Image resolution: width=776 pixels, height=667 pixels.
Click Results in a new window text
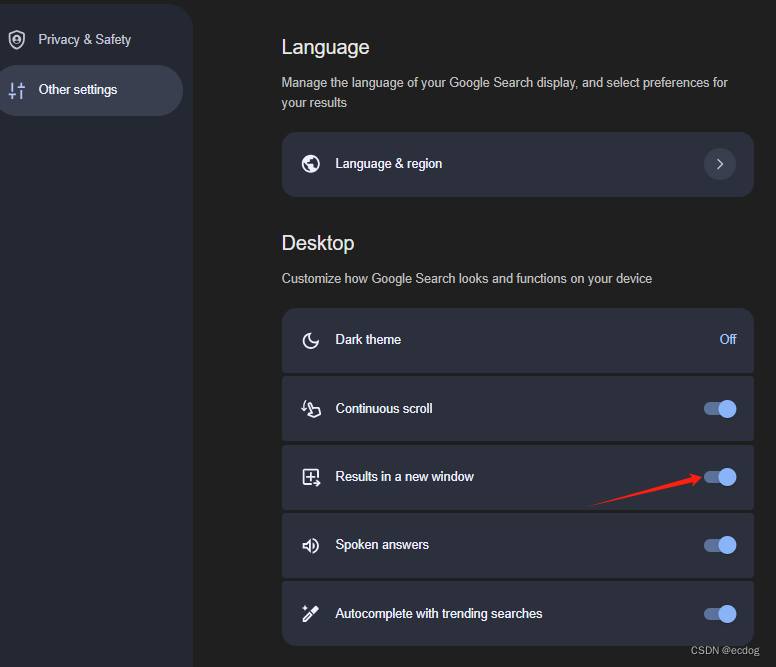[404, 476]
